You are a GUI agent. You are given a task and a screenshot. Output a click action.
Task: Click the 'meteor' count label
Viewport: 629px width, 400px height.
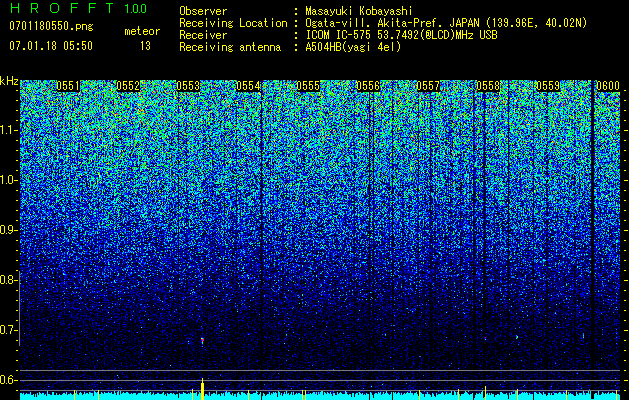coord(142,31)
